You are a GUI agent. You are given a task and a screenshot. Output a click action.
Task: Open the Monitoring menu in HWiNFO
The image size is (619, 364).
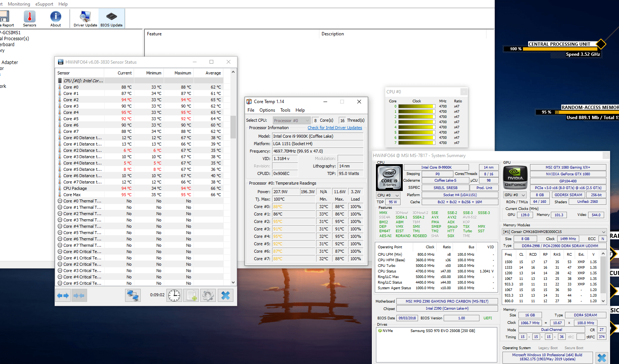[19, 4]
